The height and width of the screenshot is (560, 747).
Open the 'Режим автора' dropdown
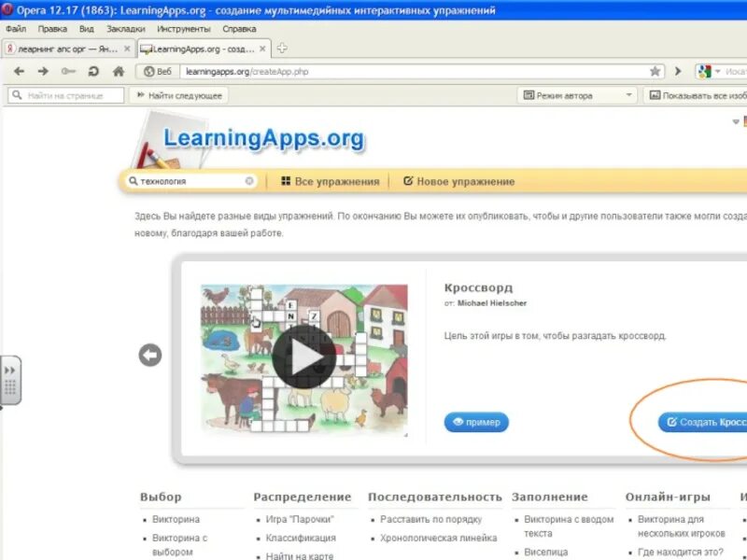pos(578,95)
